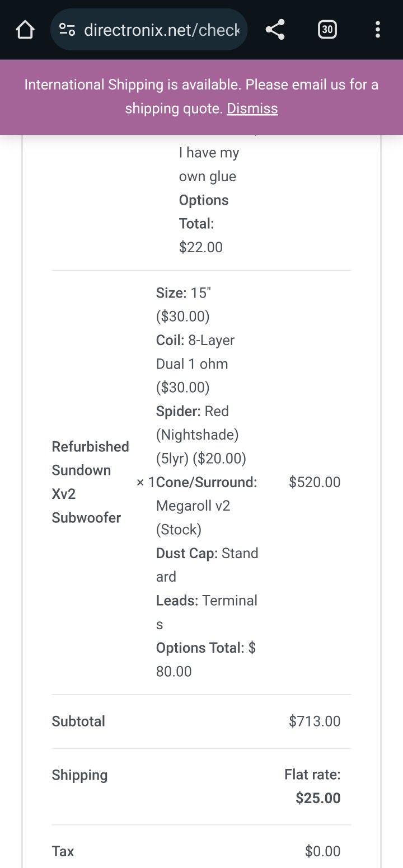Open the three-dot browser menu

click(378, 30)
